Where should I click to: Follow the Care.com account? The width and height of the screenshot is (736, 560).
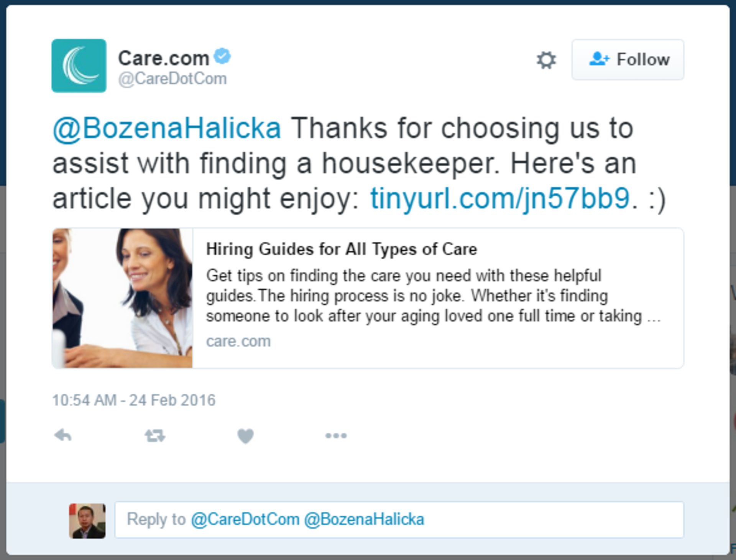628,60
